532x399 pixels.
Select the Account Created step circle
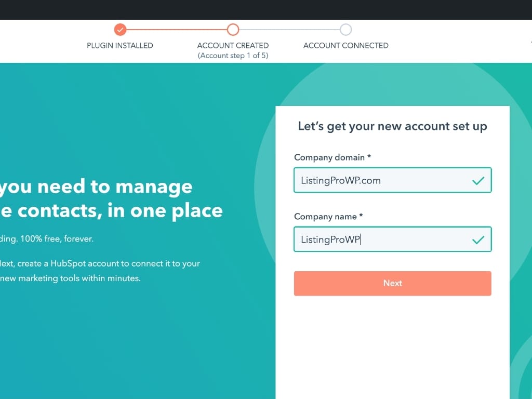[233, 30]
